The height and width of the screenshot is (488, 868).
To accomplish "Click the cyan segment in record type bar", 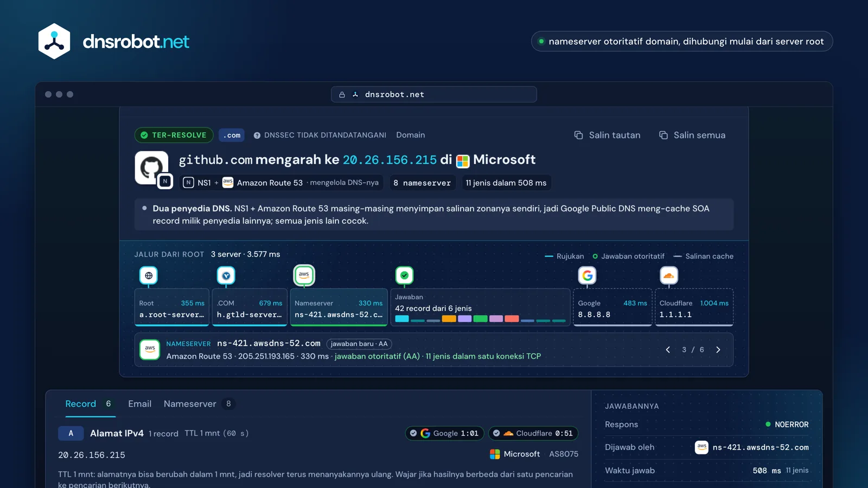I will click(x=402, y=319).
